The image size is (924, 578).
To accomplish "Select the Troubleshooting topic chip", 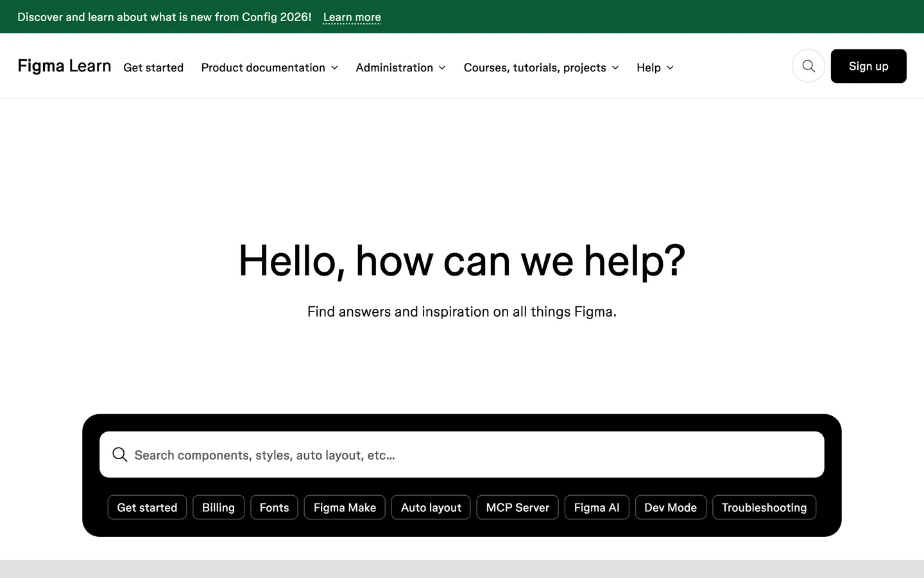I will click(764, 507).
